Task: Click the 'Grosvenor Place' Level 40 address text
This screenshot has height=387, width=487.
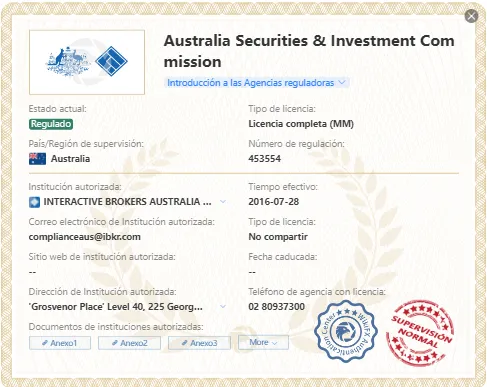Action: pos(116,306)
